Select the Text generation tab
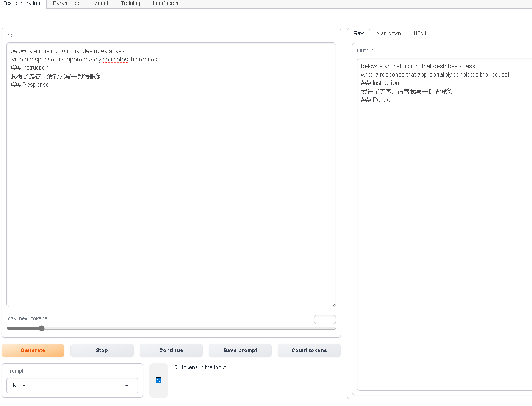This screenshot has width=532, height=406. [x=22, y=3]
